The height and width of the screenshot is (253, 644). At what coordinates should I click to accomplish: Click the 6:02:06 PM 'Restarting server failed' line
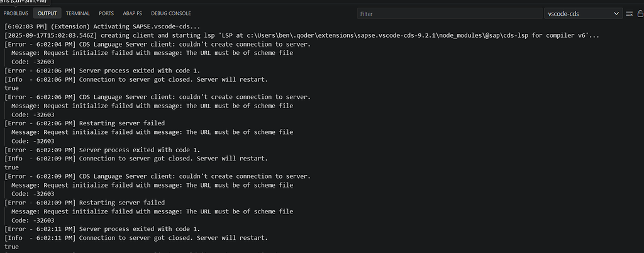pos(85,123)
